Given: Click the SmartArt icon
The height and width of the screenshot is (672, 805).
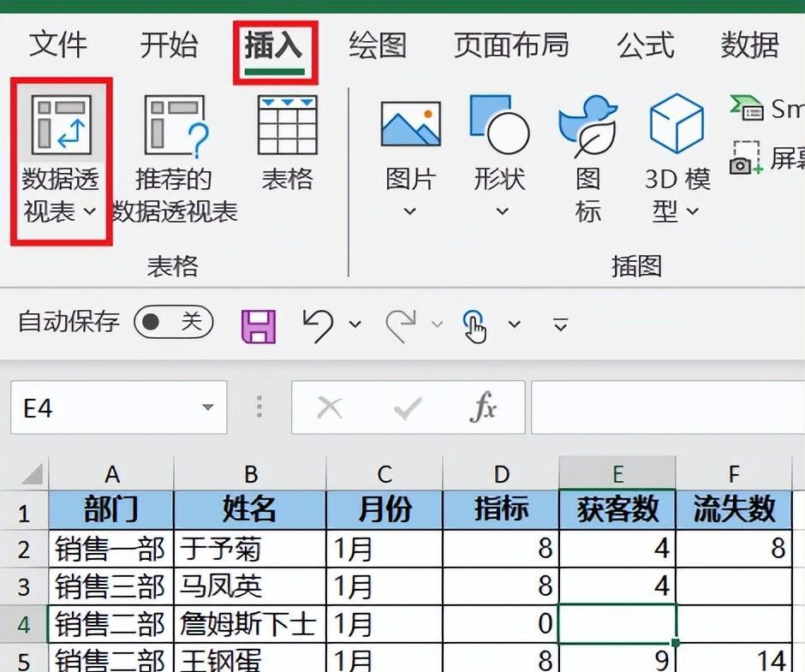Looking at the screenshot, I should coord(748,108).
